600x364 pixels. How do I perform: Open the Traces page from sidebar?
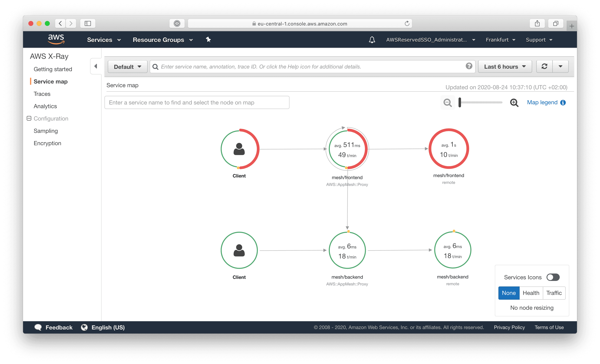tap(42, 94)
